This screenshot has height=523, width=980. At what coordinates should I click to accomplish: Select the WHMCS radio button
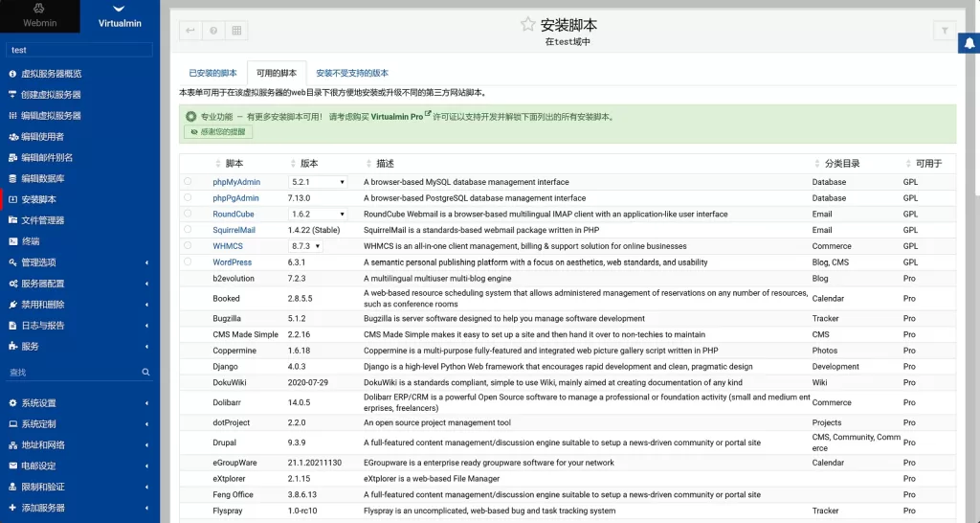coord(188,245)
